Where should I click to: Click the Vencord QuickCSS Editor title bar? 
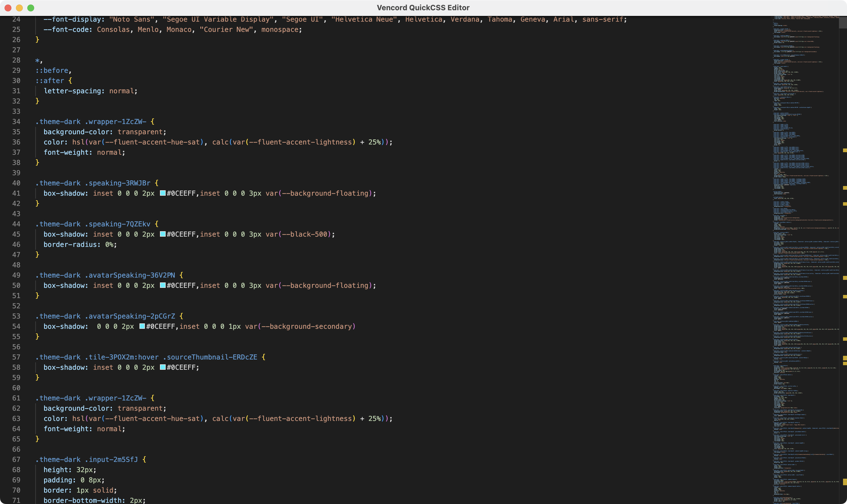(423, 7)
